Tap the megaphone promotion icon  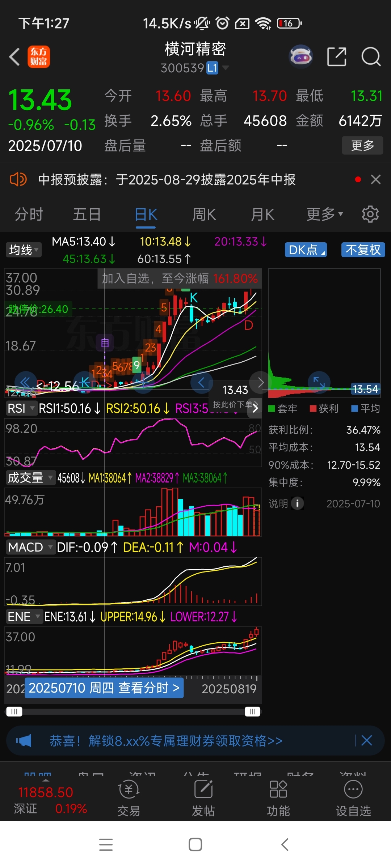[24, 741]
